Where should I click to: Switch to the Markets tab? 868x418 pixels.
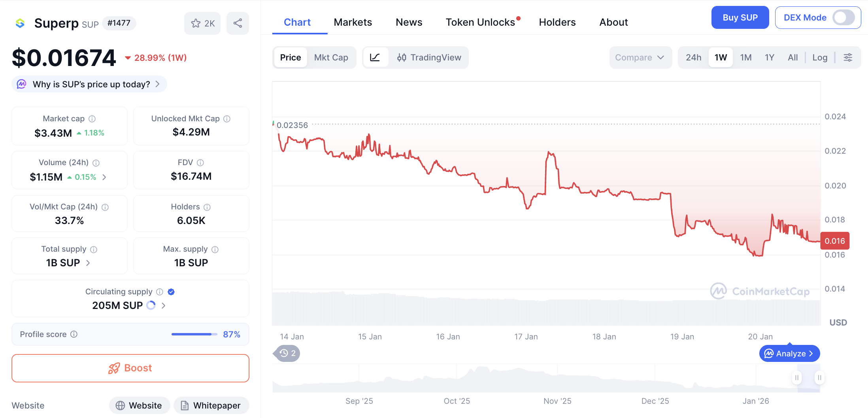[x=353, y=23]
